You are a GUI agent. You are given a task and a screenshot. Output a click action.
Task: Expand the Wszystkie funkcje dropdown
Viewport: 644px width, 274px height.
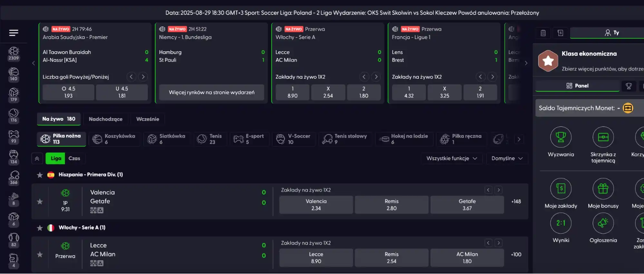coord(451,158)
